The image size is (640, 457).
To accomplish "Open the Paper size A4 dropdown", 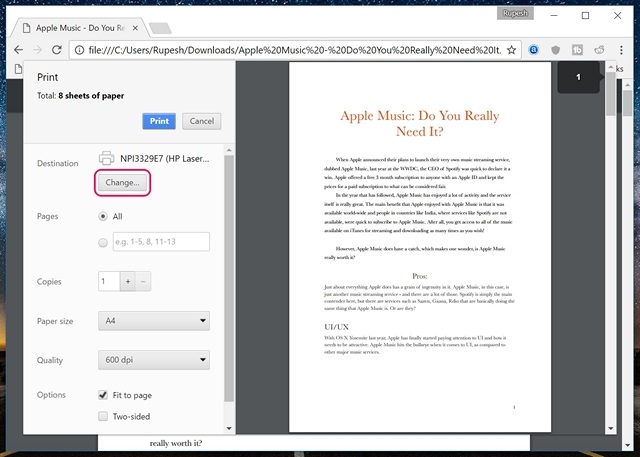I will pos(153,321).
